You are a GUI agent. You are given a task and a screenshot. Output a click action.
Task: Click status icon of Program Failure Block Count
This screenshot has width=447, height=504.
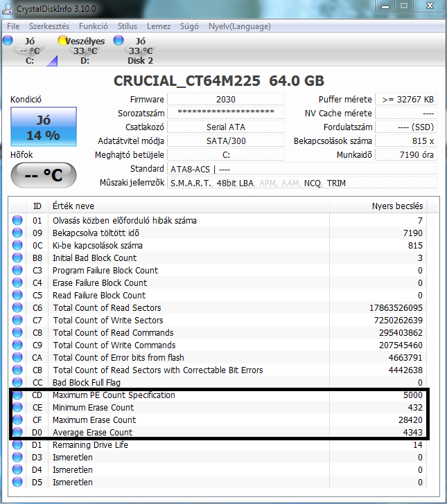[x=17, y=270]
